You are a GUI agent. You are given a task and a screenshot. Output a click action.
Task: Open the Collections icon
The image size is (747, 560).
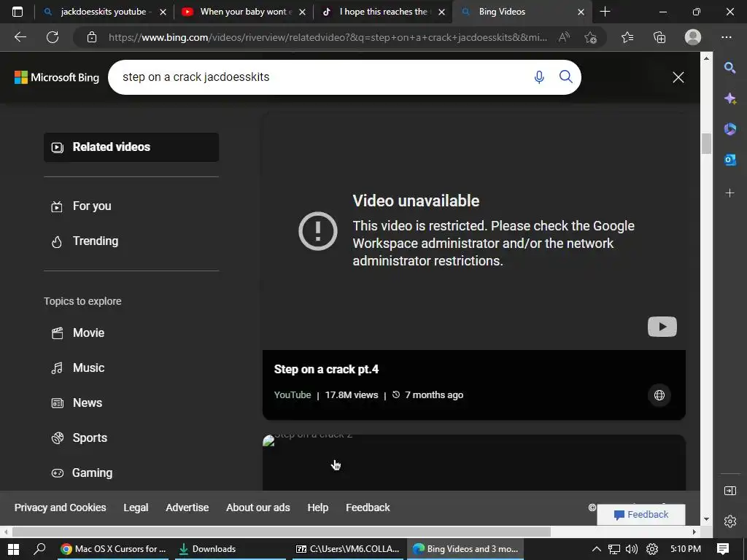point(659,37)
